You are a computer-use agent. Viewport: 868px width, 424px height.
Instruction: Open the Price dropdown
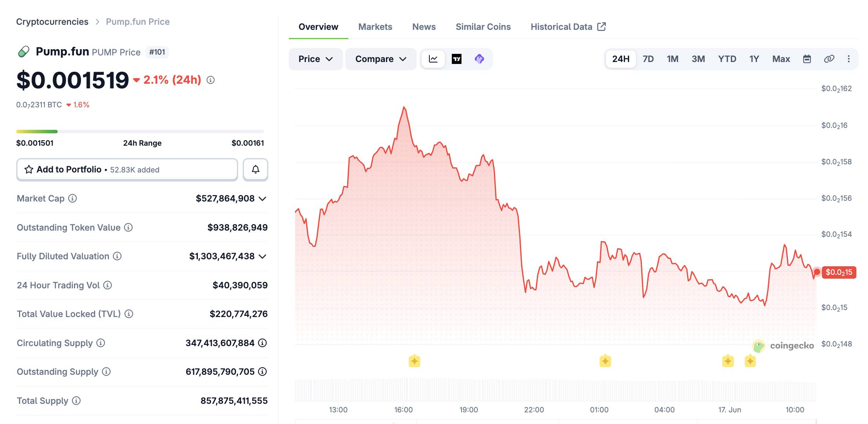pos(316,59)
